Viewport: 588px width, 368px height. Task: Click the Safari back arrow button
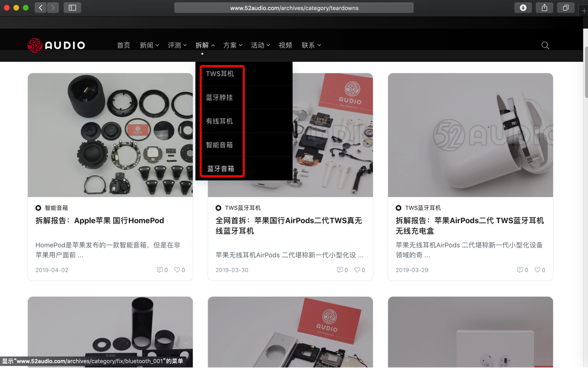41,8
